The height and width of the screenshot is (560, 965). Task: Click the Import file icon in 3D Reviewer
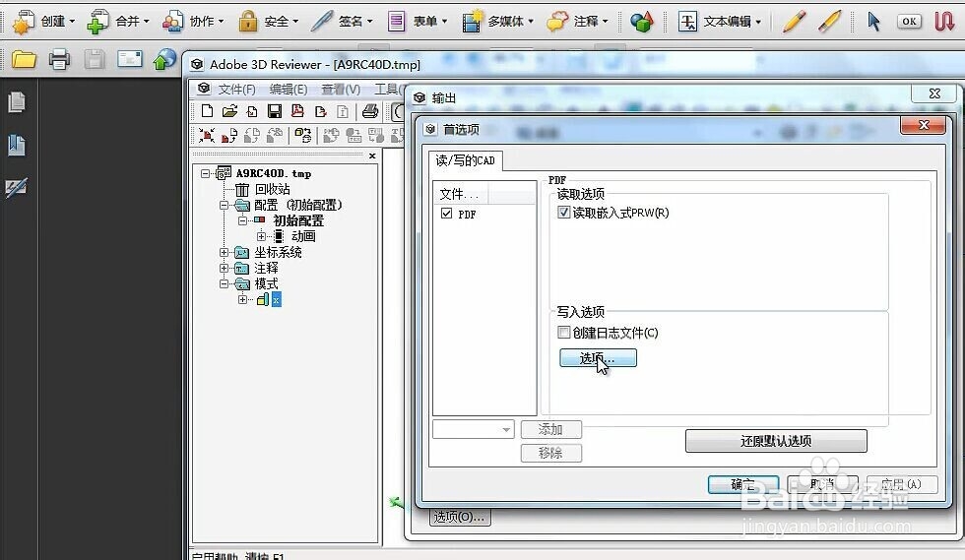coord(252,111)
